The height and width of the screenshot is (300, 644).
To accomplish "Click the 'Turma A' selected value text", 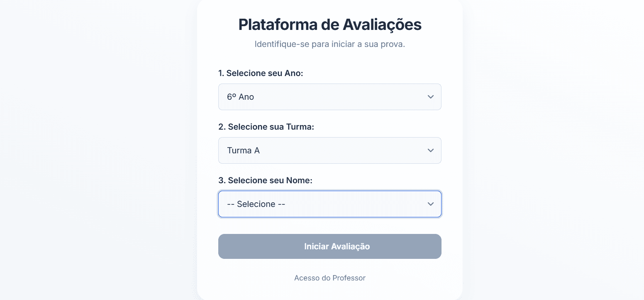I will point(243,150).
